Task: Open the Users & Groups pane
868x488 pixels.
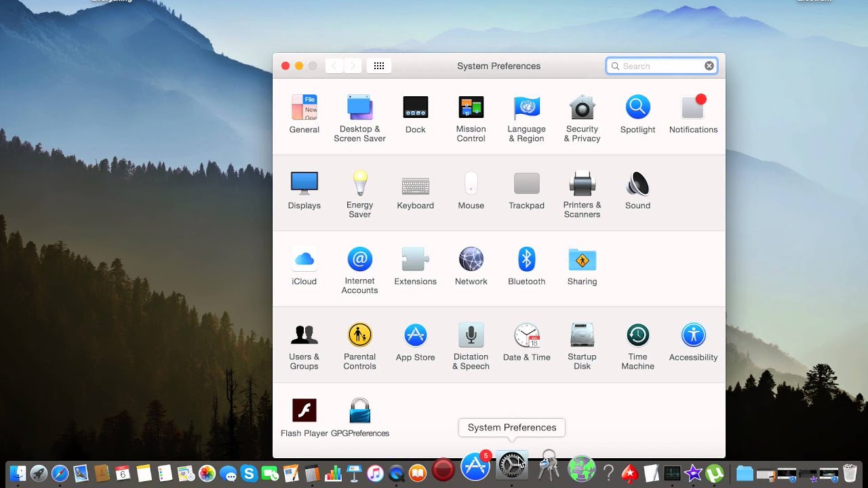Action: (304, 346)
